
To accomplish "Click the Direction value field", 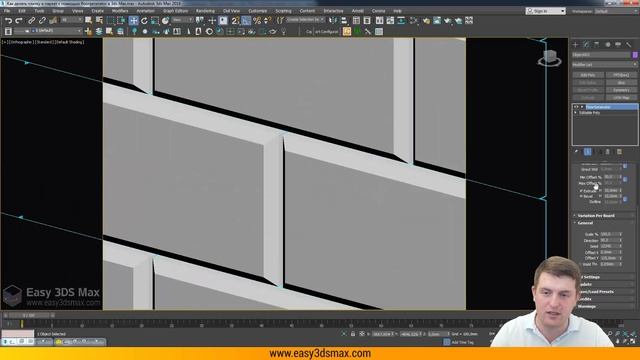I will click(609, 240).
